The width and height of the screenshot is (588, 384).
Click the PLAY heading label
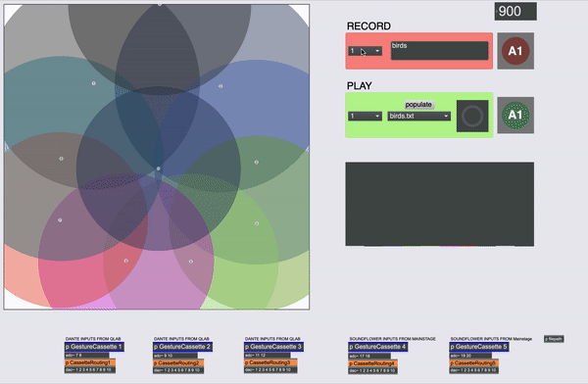coord(360,86)
